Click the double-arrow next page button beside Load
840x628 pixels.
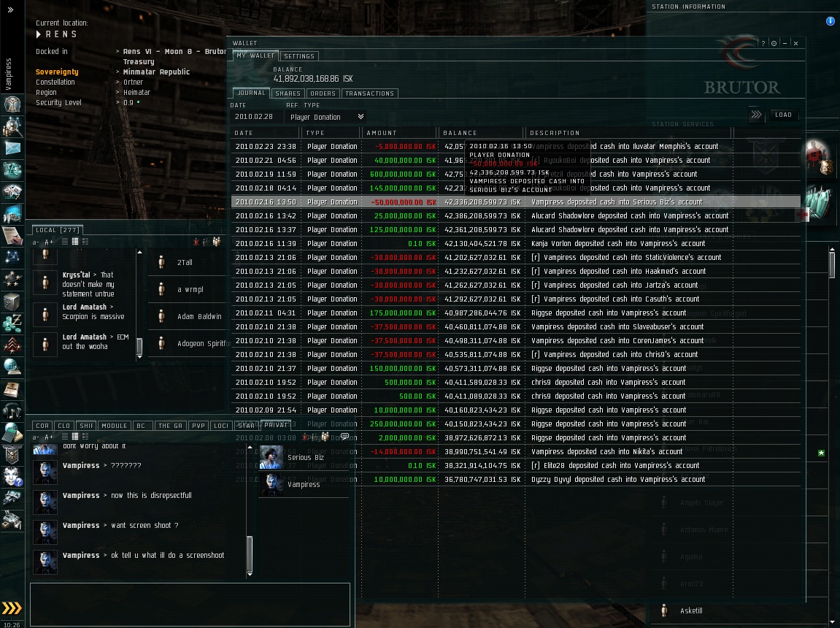coord(756,114)
